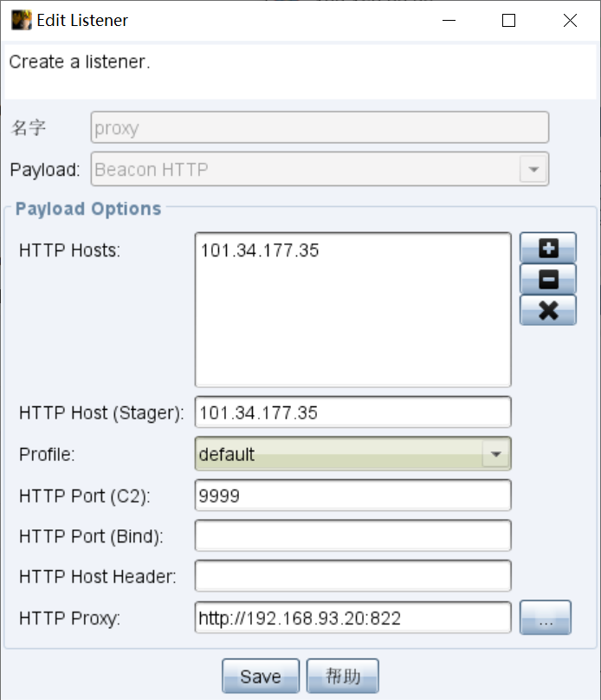Image resolution: width=601 pixels, height=700 pixels.
Task: Expand the Profile dropdown arrow
Action: pos(496,454)
